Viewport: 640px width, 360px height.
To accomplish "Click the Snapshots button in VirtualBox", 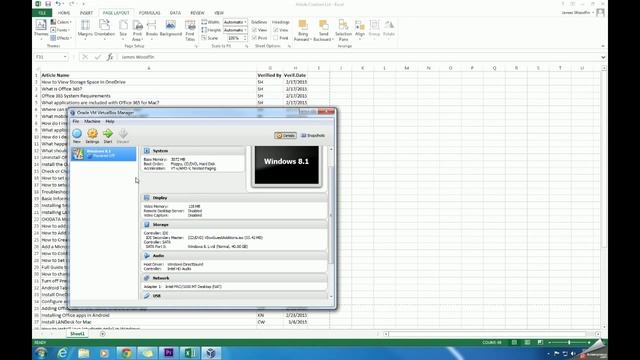I will 313,136.
